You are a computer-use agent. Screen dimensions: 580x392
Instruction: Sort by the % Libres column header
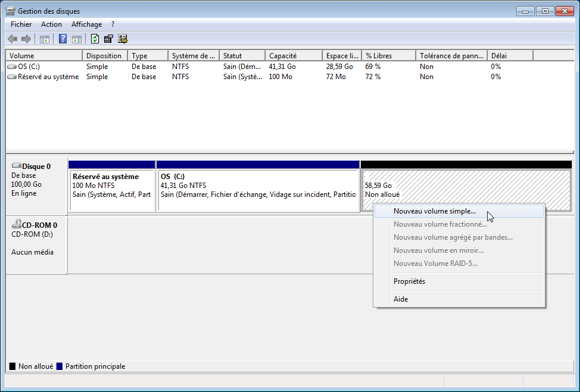389,56
